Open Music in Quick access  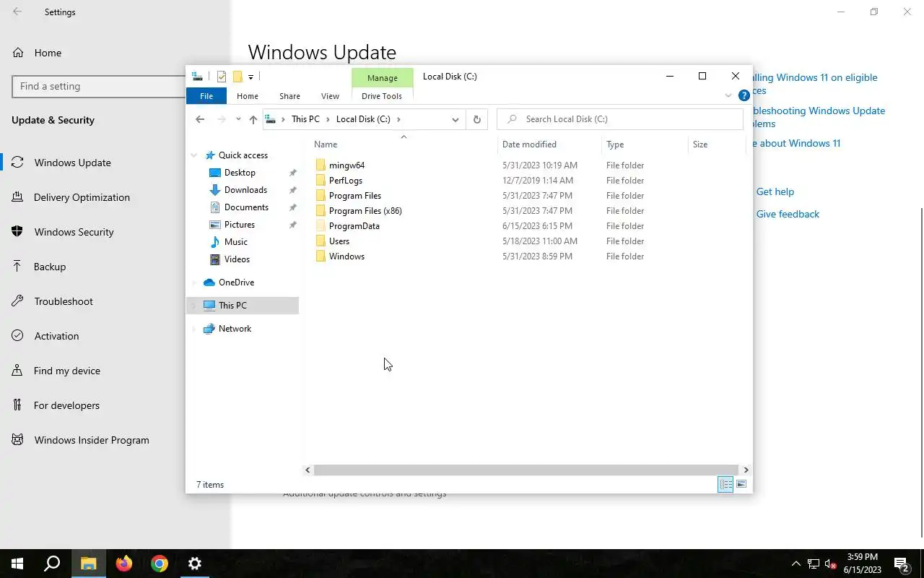[235, 242]
